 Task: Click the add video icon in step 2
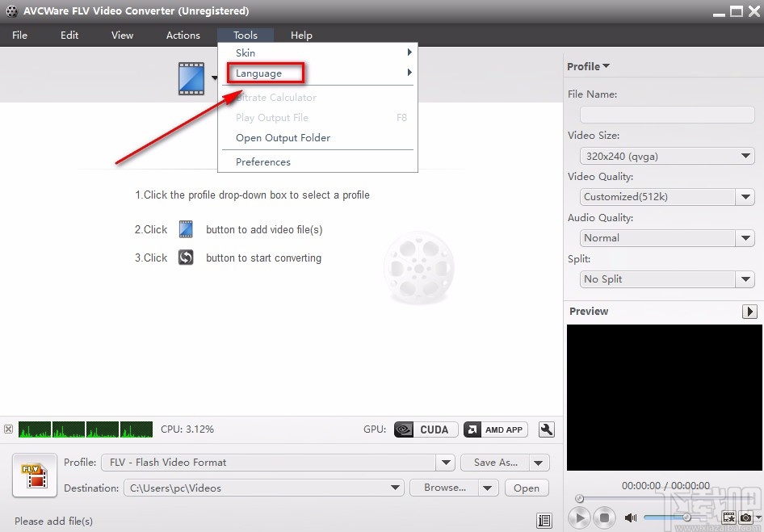pos(186,229)
